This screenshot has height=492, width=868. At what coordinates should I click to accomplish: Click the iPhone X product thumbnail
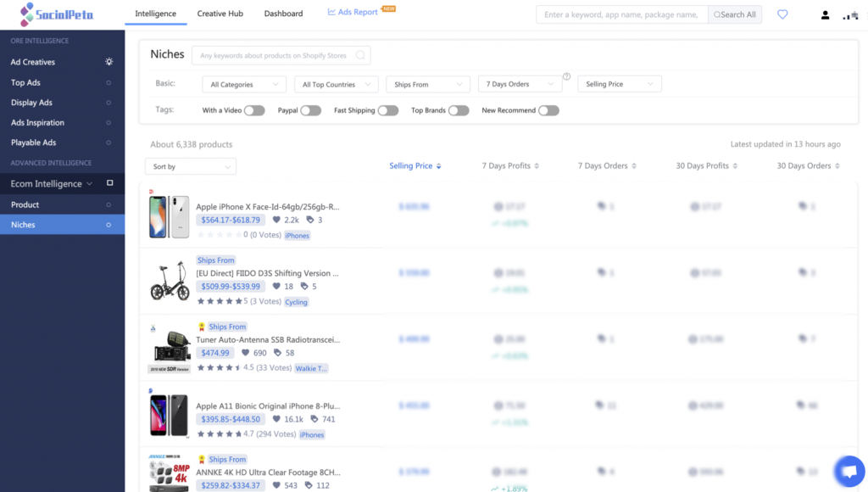pos(170,216)
